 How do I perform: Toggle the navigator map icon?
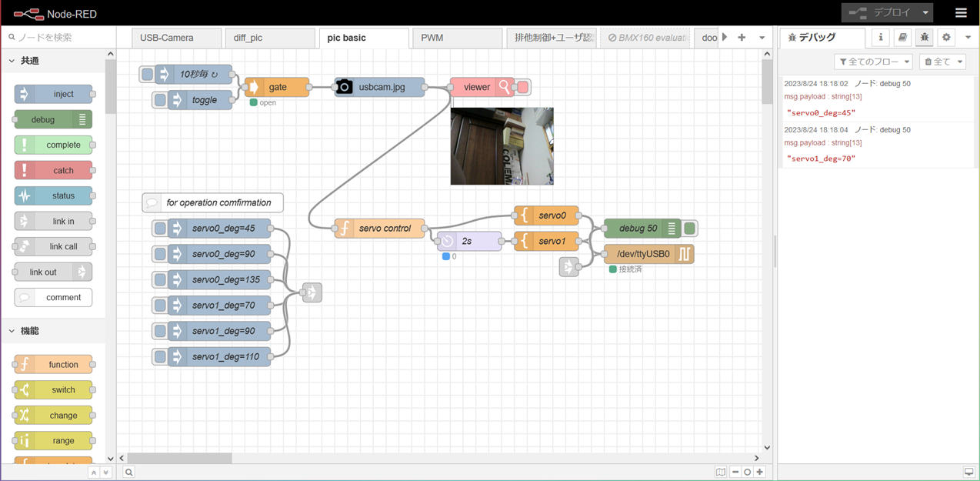point(720,473)
